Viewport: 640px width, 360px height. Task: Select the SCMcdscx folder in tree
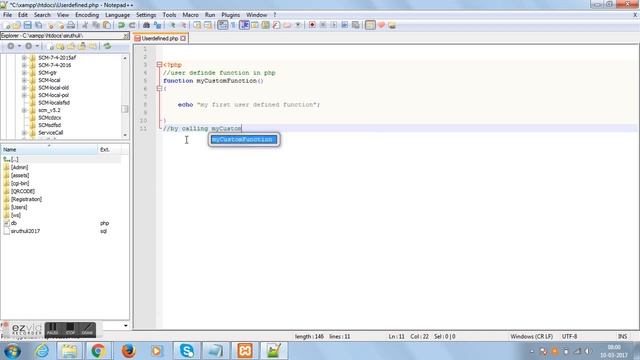pos(49,118)
